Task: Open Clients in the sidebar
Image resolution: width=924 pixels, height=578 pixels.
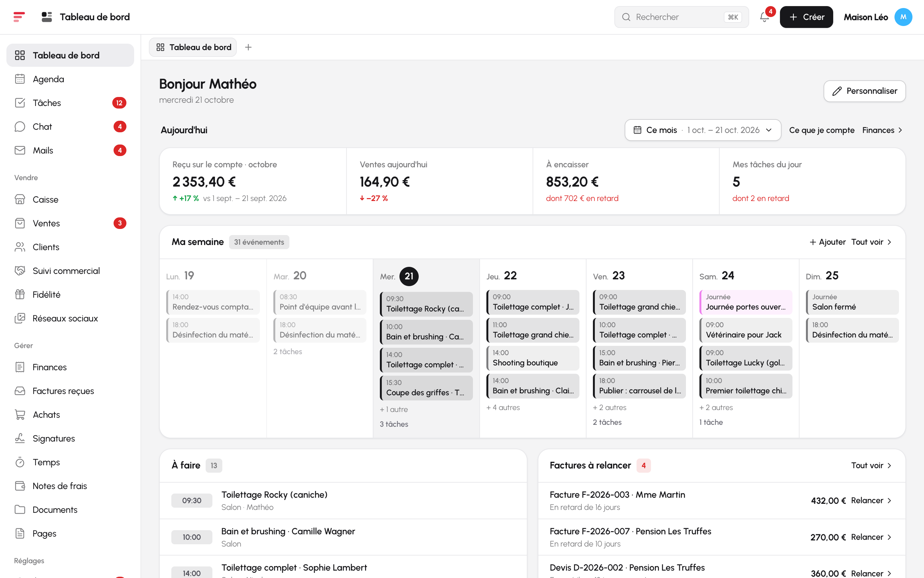Action: pos(70,247)
